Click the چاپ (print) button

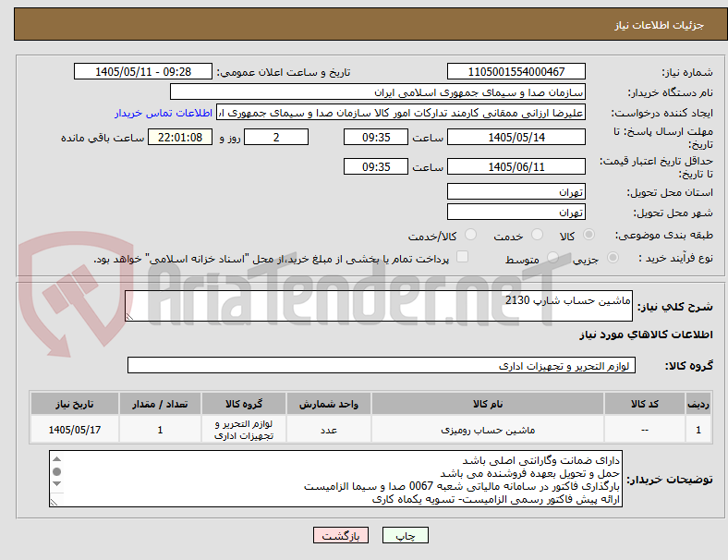tap(405, 535)
